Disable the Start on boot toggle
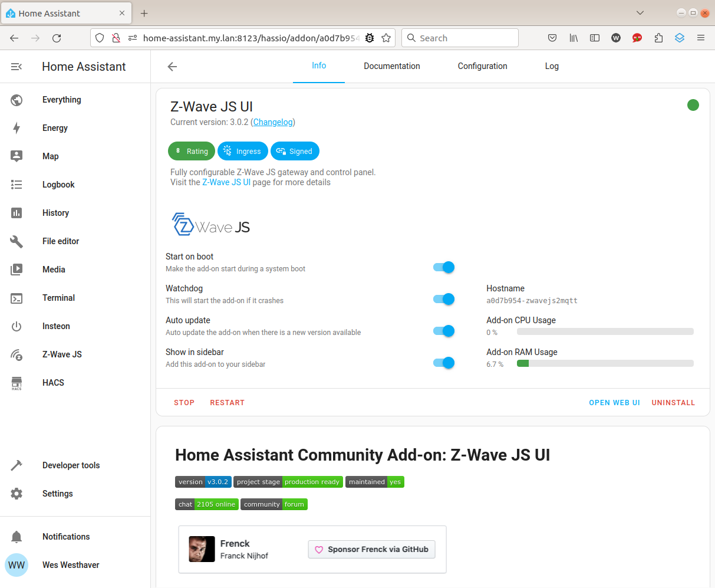The image size is (715, 588). pos(444,267)
